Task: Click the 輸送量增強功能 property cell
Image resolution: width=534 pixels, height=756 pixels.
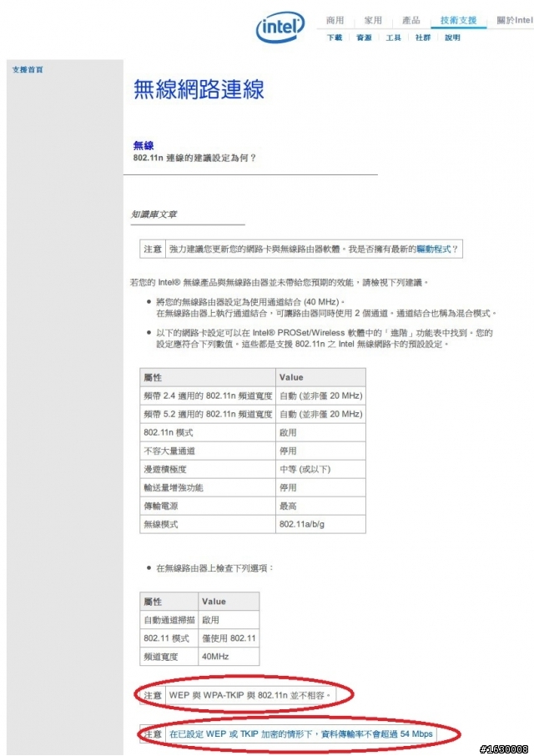Action: [x=208, y=487]
